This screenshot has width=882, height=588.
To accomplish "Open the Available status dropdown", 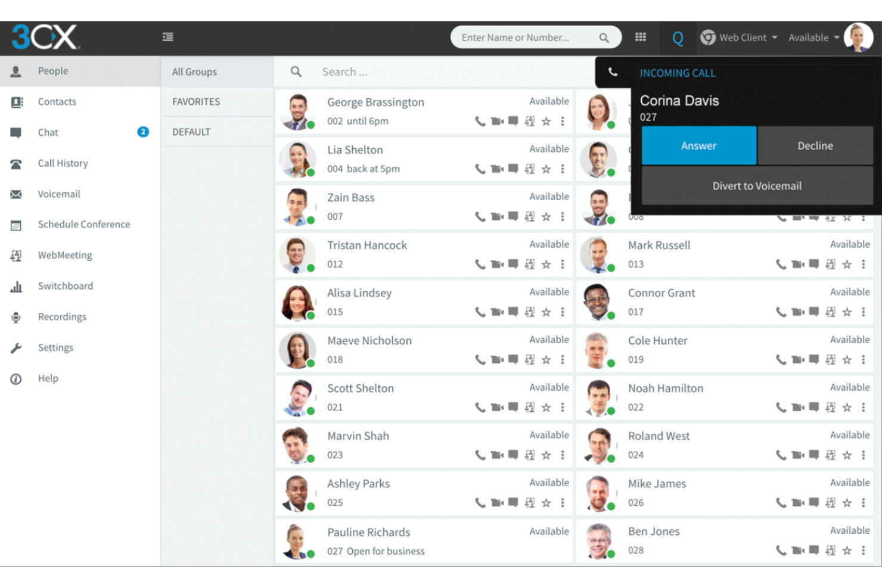I will pos(812,37).
